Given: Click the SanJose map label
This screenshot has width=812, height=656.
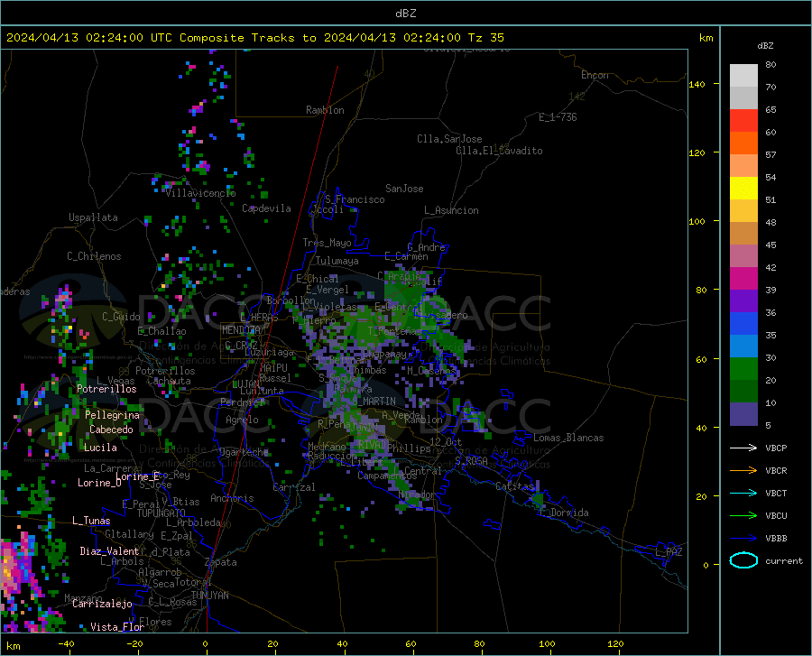Looking at the screenshot, I should (404, 189).
